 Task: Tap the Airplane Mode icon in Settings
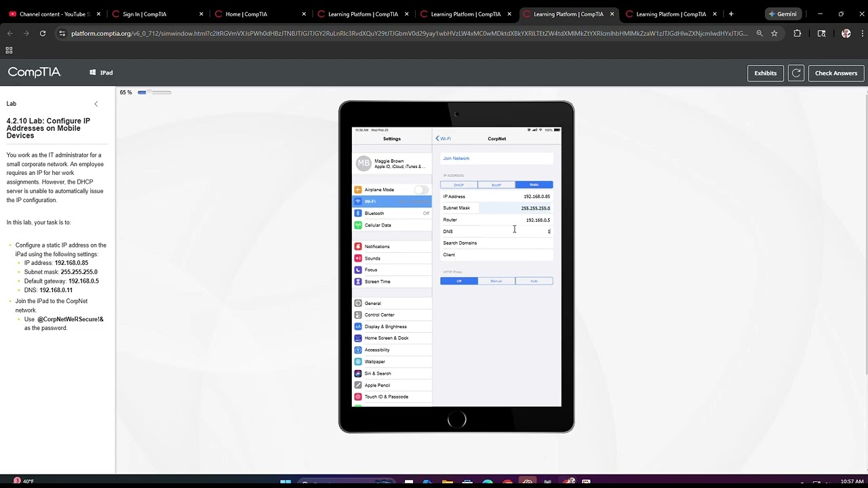pos(358,190)
